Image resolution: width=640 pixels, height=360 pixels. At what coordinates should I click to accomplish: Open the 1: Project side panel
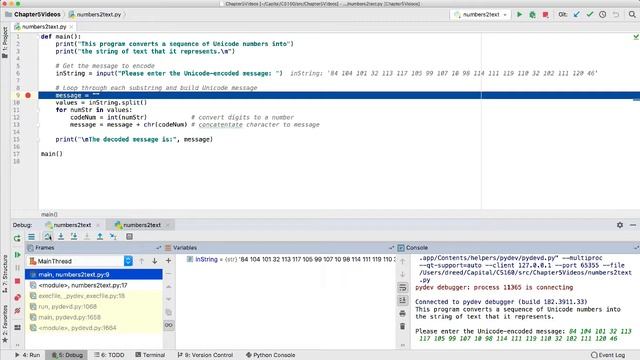coord(5,42)
